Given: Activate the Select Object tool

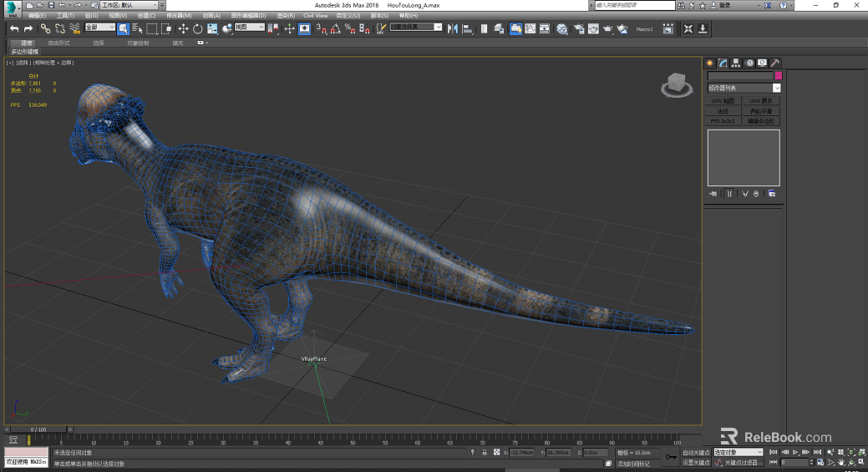Looking at the screenshot, I should coord(123,28).
